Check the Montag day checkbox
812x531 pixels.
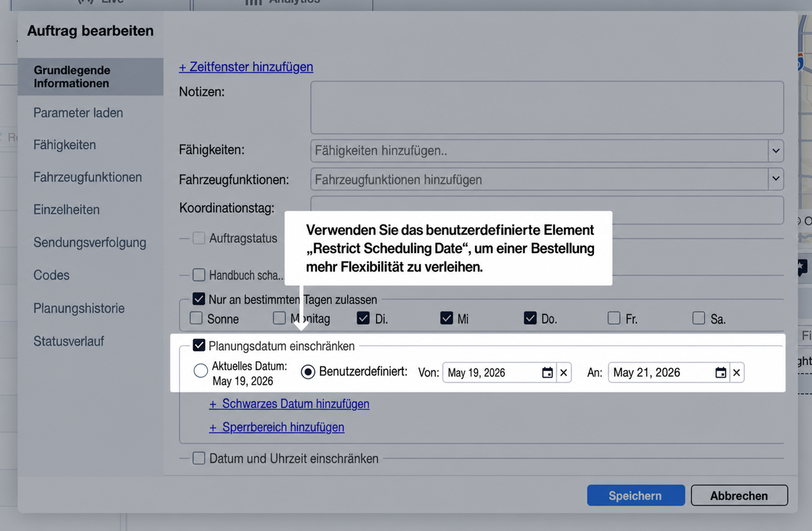point(279,318)
